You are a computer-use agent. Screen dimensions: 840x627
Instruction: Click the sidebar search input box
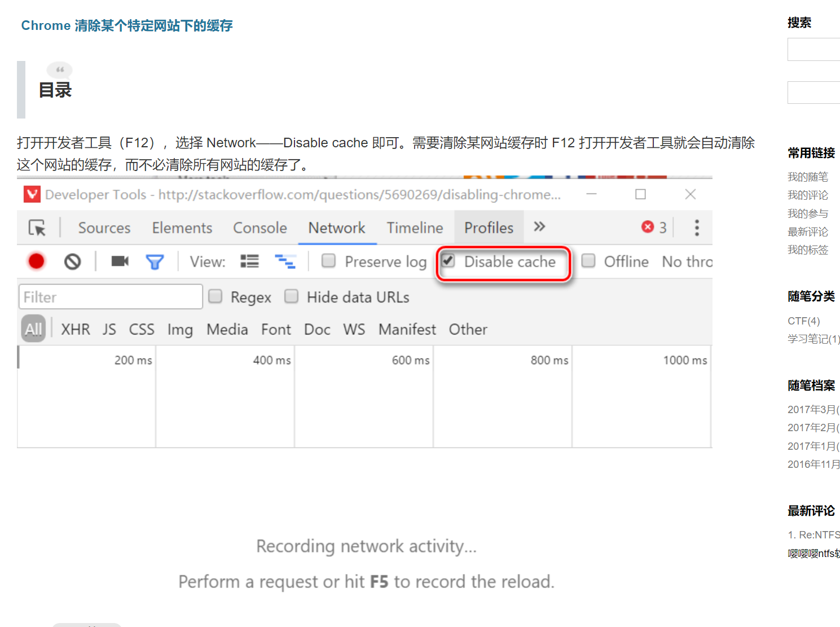point(813,50)
